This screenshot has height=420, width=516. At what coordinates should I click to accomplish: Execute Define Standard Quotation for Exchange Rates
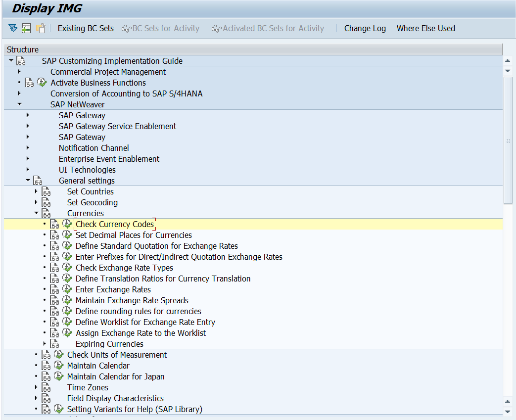pos(67,245)
